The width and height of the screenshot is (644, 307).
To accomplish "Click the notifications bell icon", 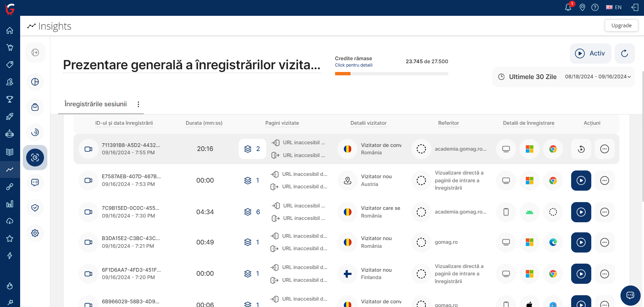I will click(568, 7).
